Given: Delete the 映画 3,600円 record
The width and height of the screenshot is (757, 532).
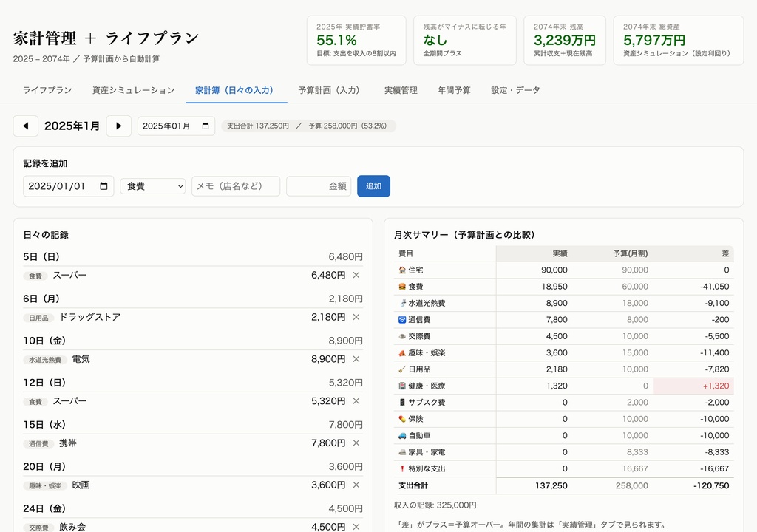Looking at the screenshot, I should pos(356,485).
